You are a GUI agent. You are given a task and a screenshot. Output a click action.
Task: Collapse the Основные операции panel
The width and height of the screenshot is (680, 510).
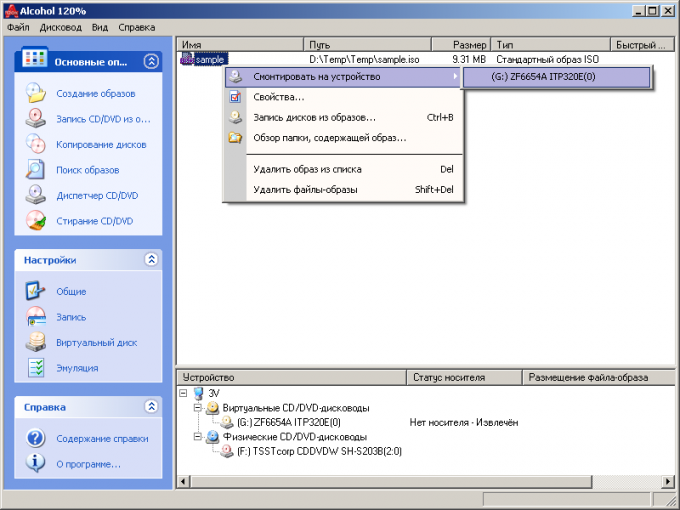tap(151, 62)
